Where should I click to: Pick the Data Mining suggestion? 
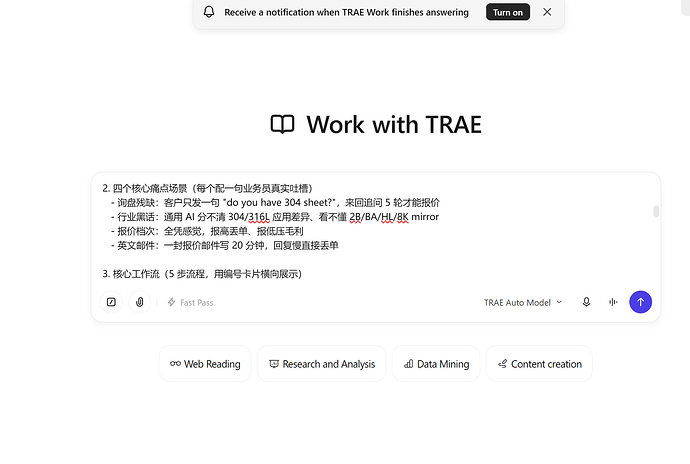tap(436, 364)
